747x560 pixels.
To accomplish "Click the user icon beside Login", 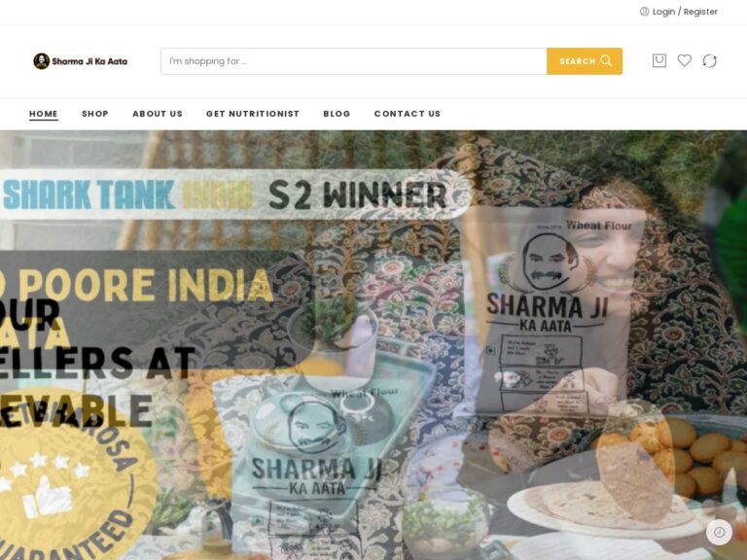I will (x=644, y=12).
